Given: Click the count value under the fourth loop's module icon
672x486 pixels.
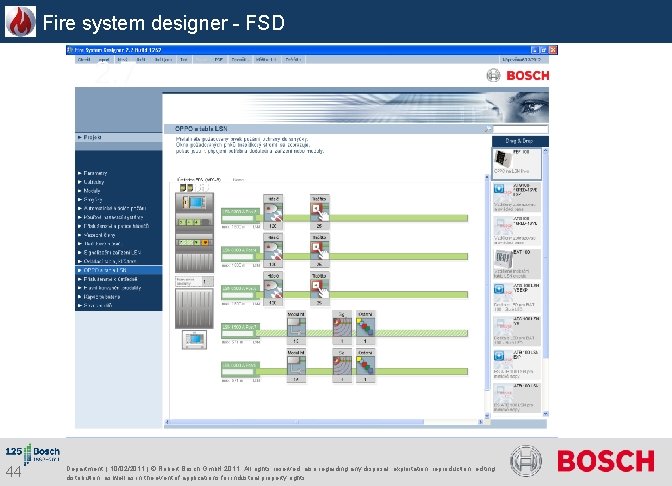Looking at the screenshot, I should (x=296, y=341).
